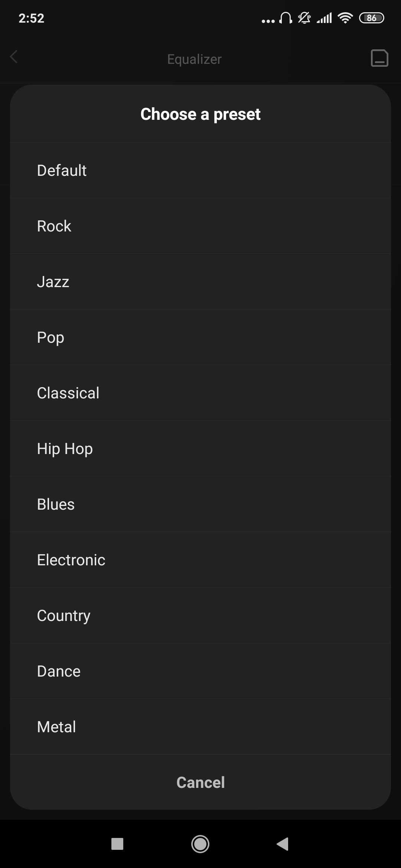Choose the Hip Hop preset

pyautogui.click(x=200, y=448)
